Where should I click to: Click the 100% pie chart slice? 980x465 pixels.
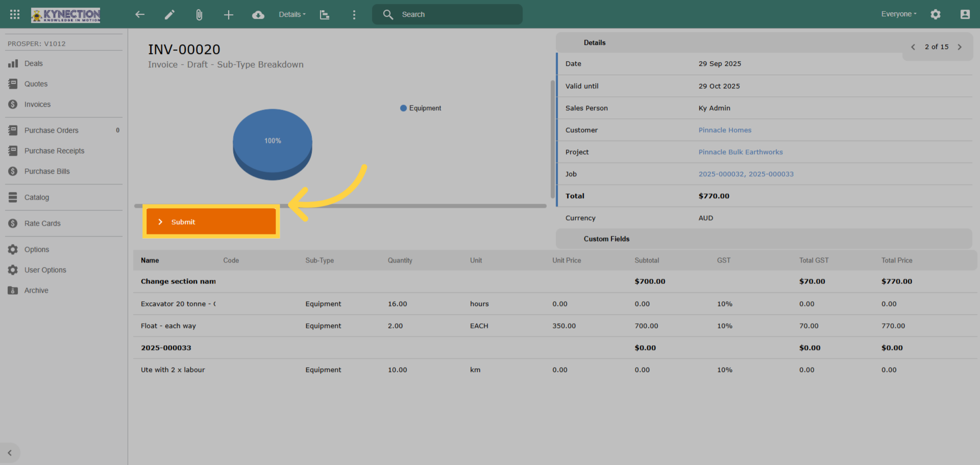(272, 141)
